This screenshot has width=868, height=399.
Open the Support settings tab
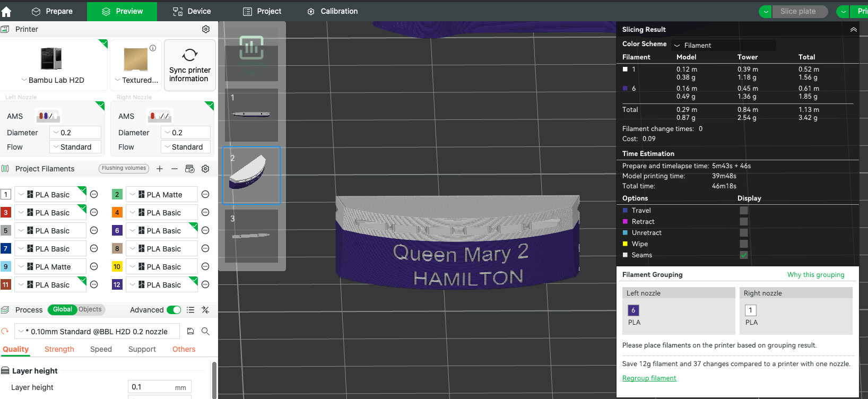point(142,349)
